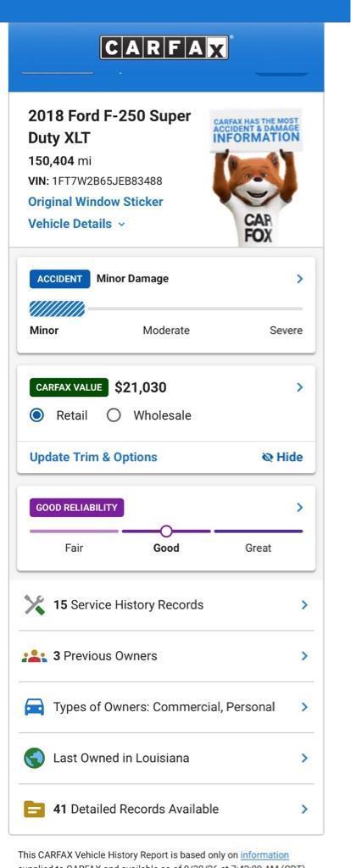Viewport: 351px width, 868px height.
Task: Open 15 Service History Records row
Action: click(x=166, y=605)
